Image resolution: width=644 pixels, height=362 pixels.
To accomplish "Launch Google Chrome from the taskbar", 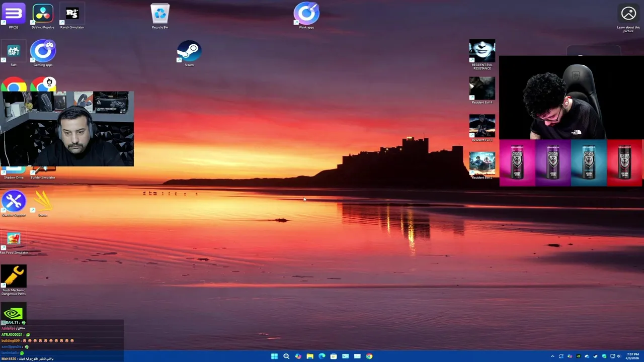I will tap(369, 356).
